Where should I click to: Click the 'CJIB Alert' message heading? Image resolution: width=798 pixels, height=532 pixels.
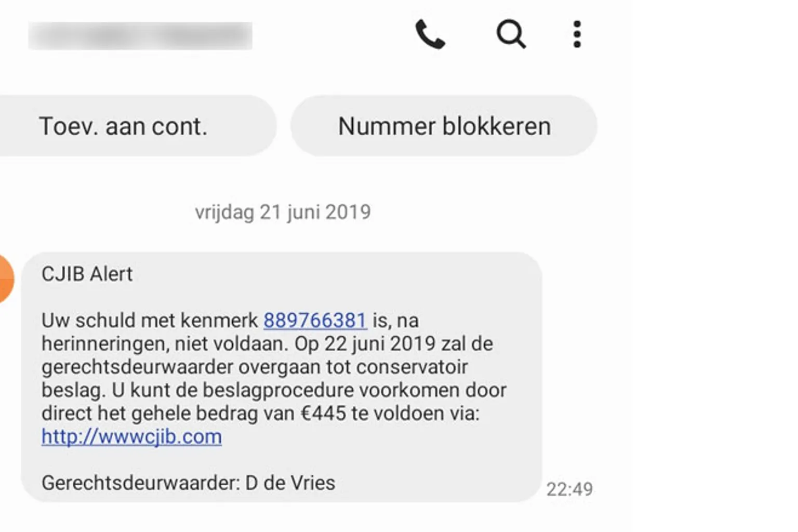click(x=87, y=274)
